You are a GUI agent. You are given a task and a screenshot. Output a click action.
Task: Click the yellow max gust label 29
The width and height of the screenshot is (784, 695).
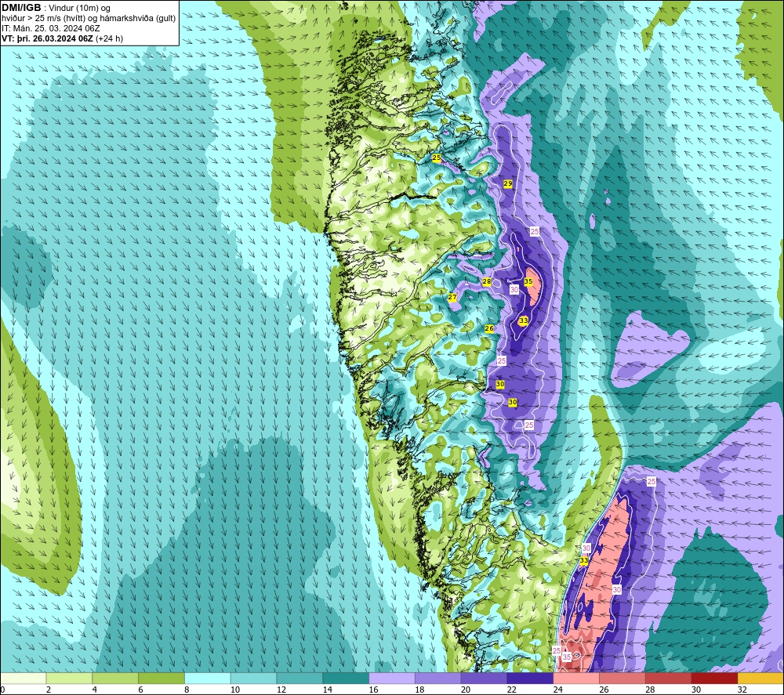coord(507,184)
